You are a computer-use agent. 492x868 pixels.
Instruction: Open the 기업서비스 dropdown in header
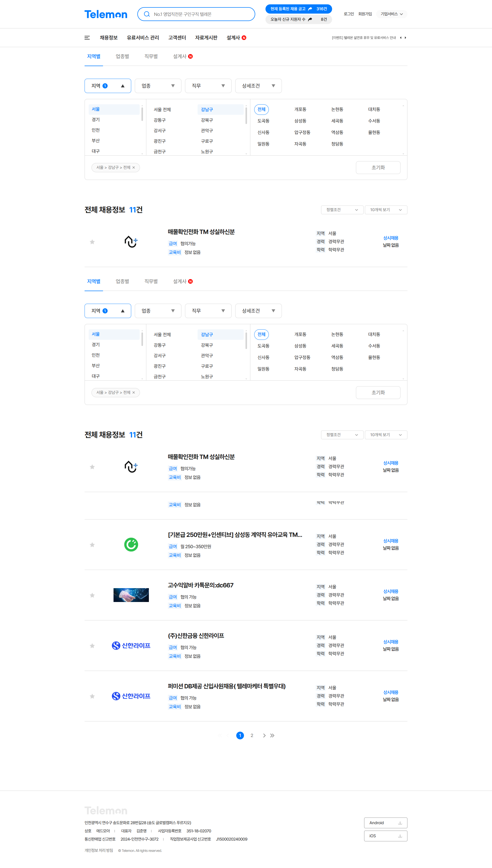[x=391, y=14]
